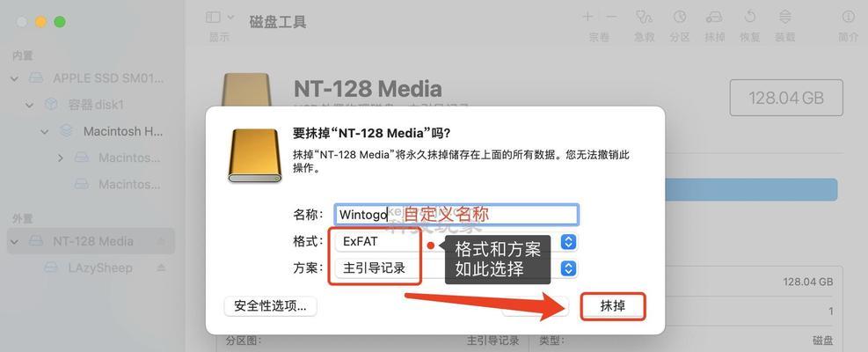This screenshot has height=352, width=868.
Task: Eject the LAzySheep volume
Action: 161,268
